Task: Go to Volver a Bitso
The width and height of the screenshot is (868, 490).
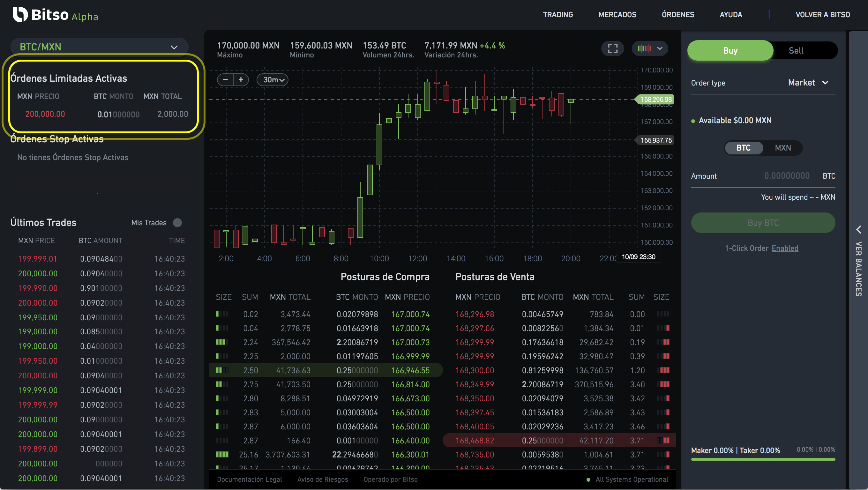Action: [822, 15]
